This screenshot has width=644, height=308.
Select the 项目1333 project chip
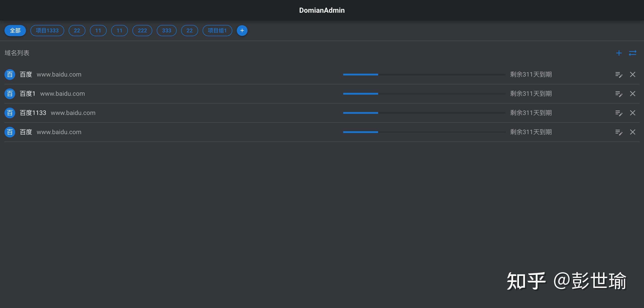click(47, 30)
